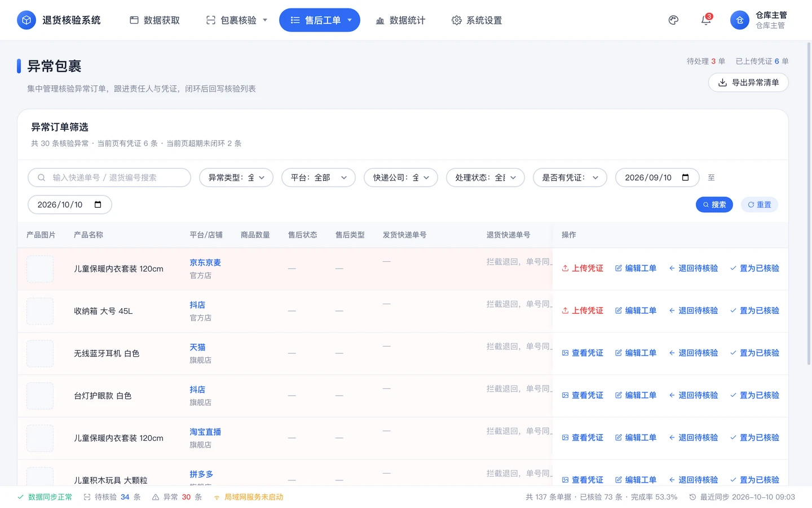The width and height of the screenshot is (812, 508).
Task: Click the 淘宝直播 platform link
Action: (205, 432)
